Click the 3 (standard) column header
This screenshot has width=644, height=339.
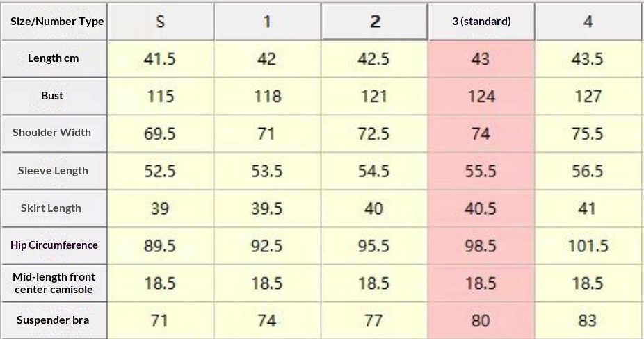[481, 22]
